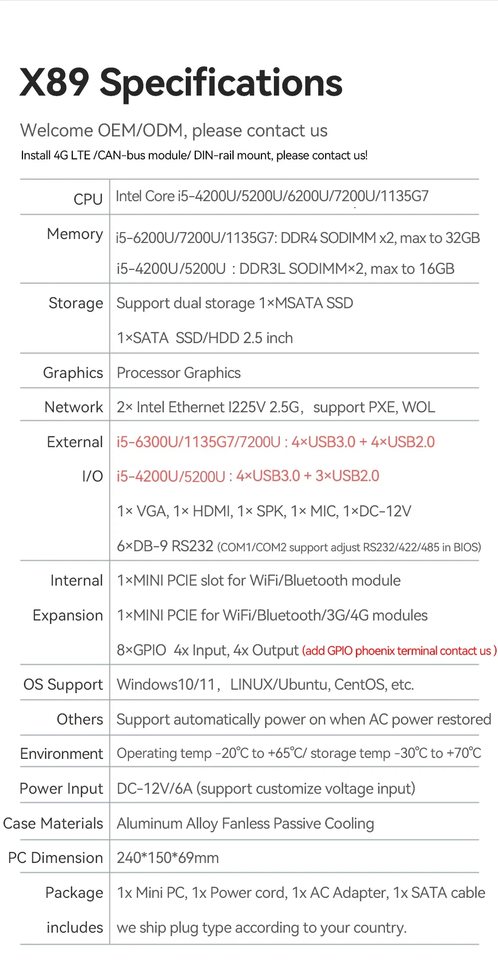Click the DC-12V/6A power input text
The height and width of the screenshot is (980, 498).
point(266,789)
